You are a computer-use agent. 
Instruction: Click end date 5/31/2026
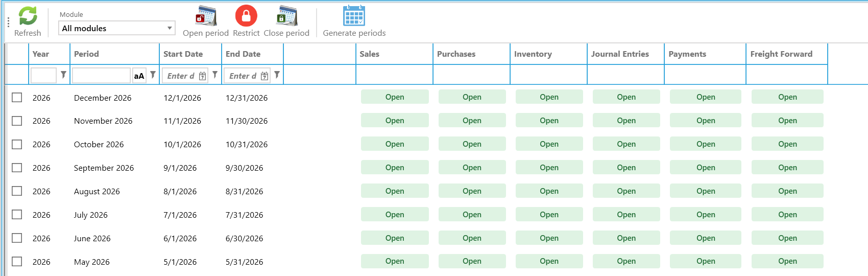pos(244,262)
